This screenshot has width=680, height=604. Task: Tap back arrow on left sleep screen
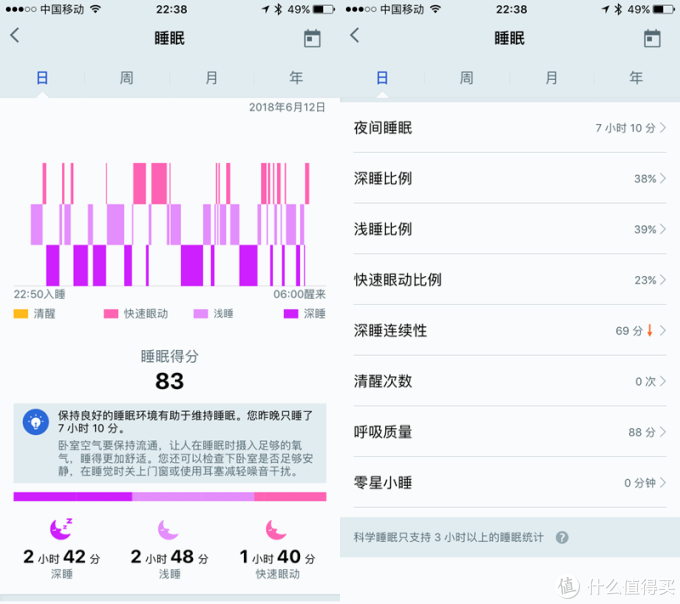click(x=15, y=35)
